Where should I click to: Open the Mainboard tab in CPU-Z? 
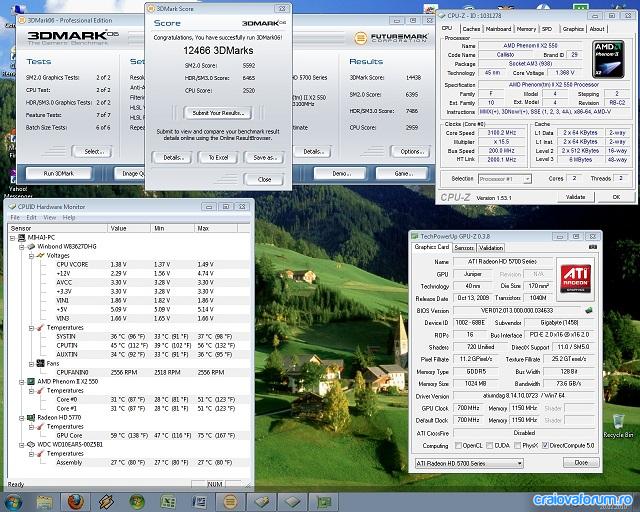click(x=498, y=29)
